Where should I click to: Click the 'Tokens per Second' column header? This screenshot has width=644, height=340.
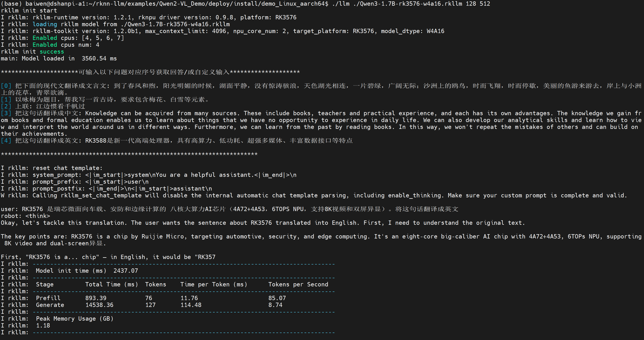(x=298, y=284)
